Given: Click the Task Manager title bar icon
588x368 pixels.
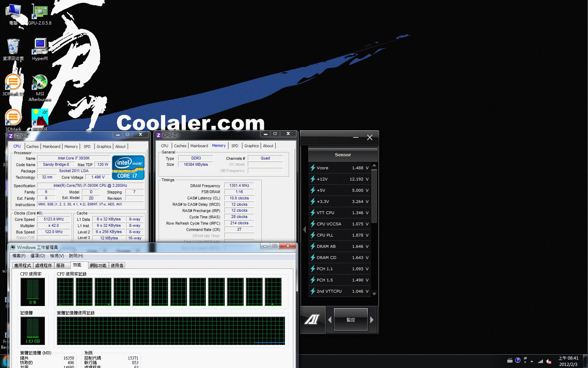Looking at the screenshot, I should pyautogui.click(x=13, y=247).
